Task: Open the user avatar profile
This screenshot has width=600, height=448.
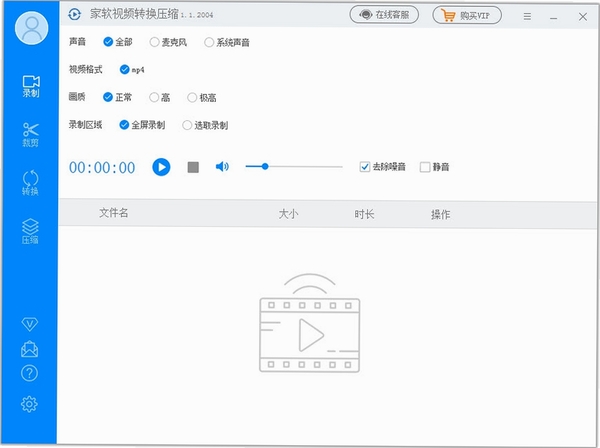Action: pyautogui.click(x=31, y=28)
